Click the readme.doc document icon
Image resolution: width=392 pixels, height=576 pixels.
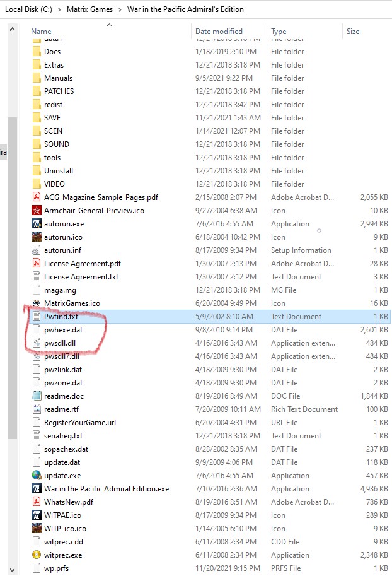(x=37, y=396)
